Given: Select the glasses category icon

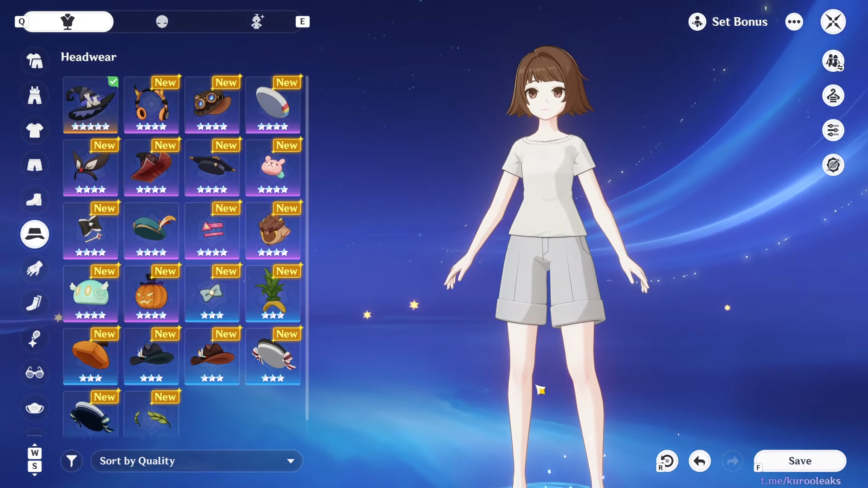Looking at the screenshot, I should 35,373.
